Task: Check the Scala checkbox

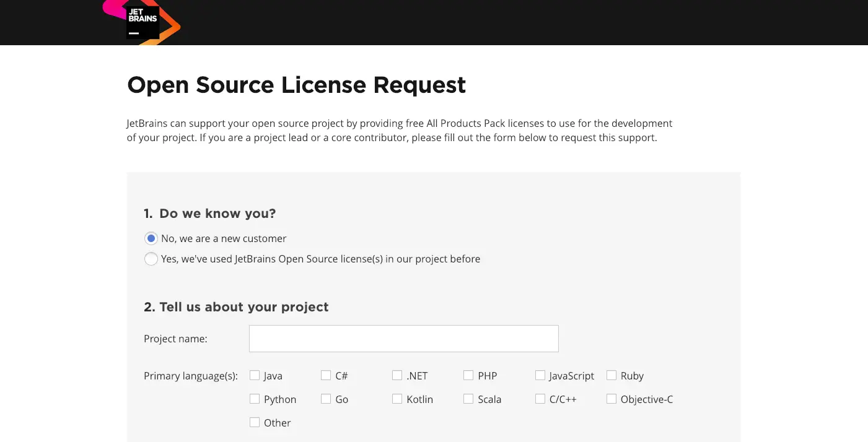Action: coord(468,399)
